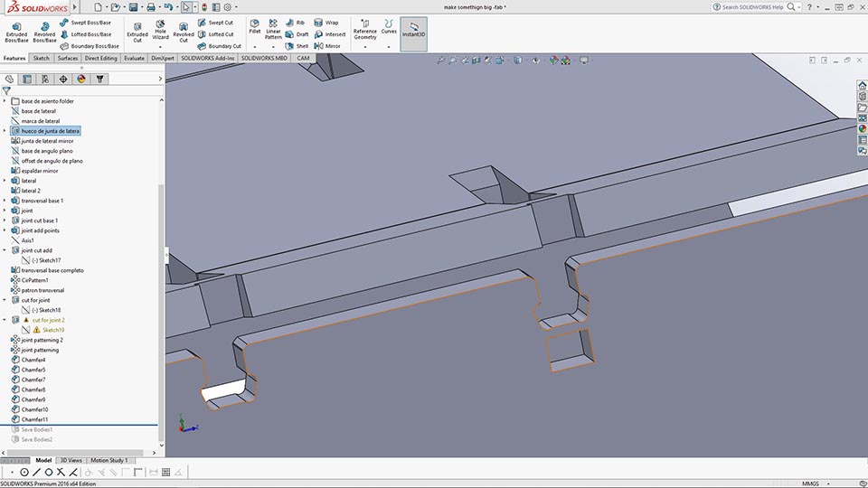Viewport: 868px width, 488px height.
Task: Open the DisplayManager tab icon
Action: point(81,79)
